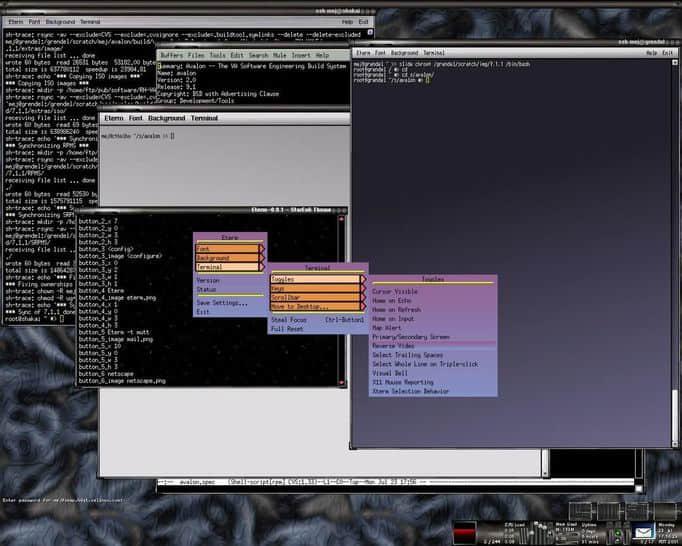Click the Uptime applet in the tray
This screenshot has height=546, width=682.
[588, 530]
